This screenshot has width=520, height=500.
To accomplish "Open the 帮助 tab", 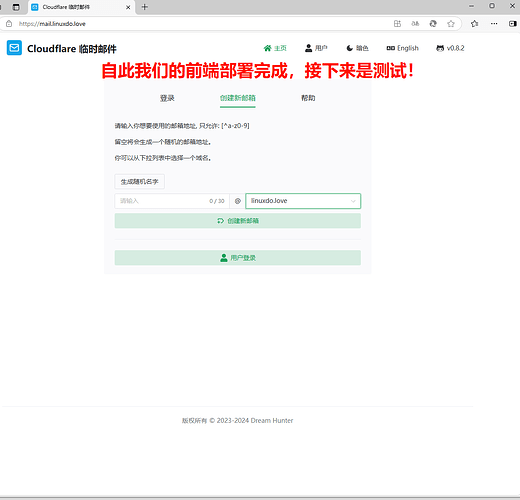I will (308, 98).
